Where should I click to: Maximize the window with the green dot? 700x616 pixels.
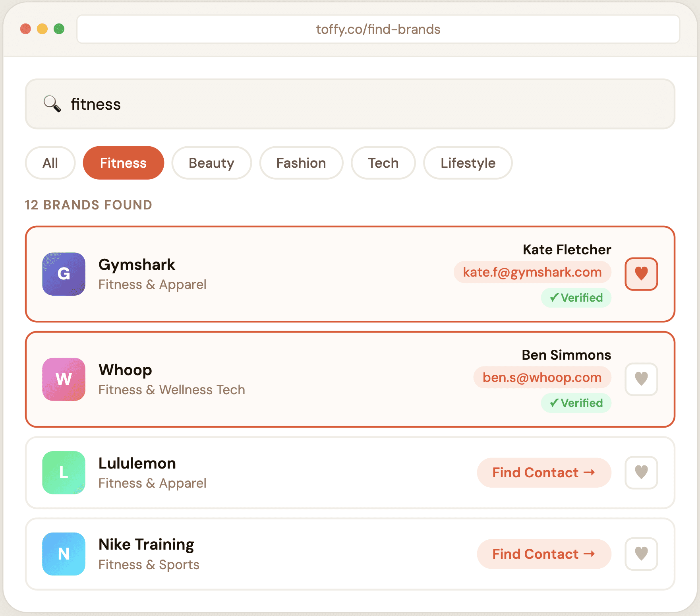click(59, 29)
